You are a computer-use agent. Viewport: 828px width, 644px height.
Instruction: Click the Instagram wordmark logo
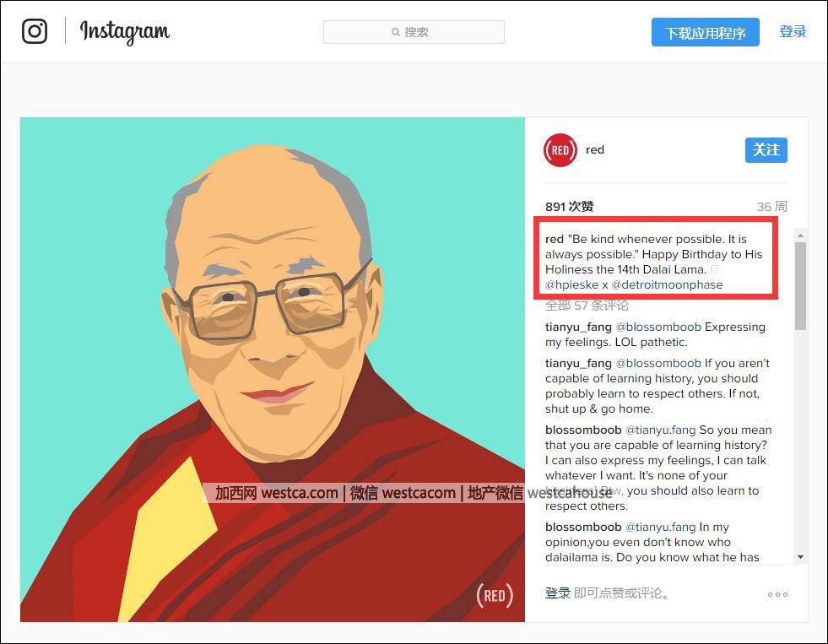[125, 32]
